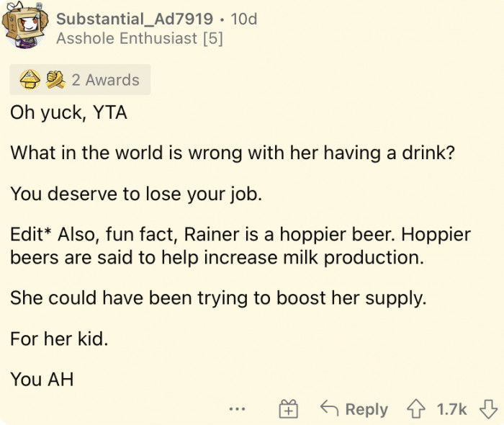Screen dimensions: 504x425
Task: Open the three-dot more options menu
Action: click(x=237, y=409)
